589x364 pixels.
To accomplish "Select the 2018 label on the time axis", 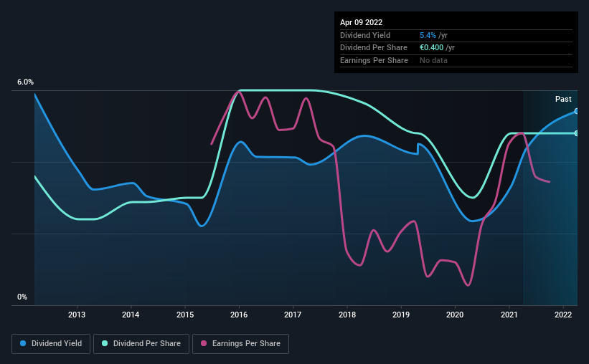I will [347, 315].
